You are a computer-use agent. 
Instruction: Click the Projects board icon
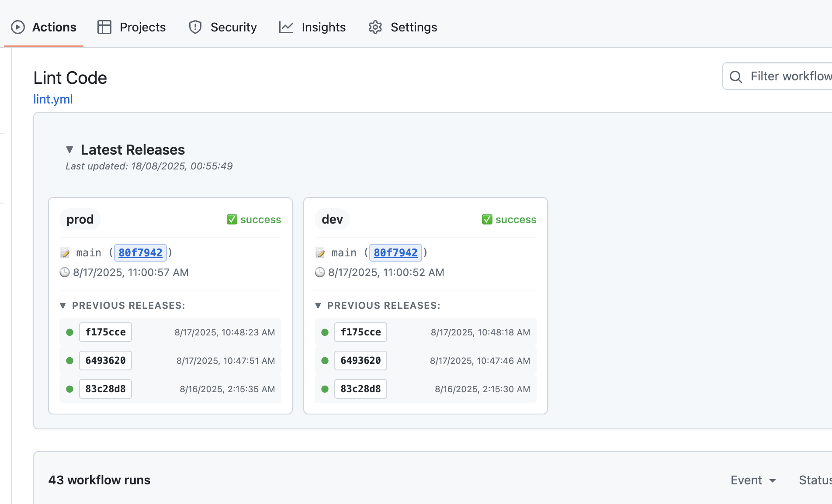point(104,27)
